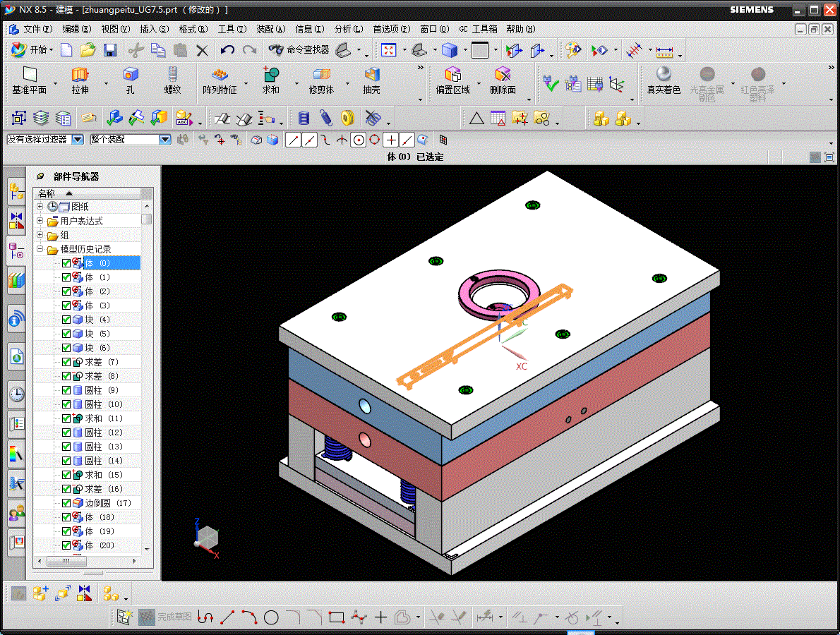Open file with the folder icon
This screenshot has width=840, height=635.
pos(88,50)
